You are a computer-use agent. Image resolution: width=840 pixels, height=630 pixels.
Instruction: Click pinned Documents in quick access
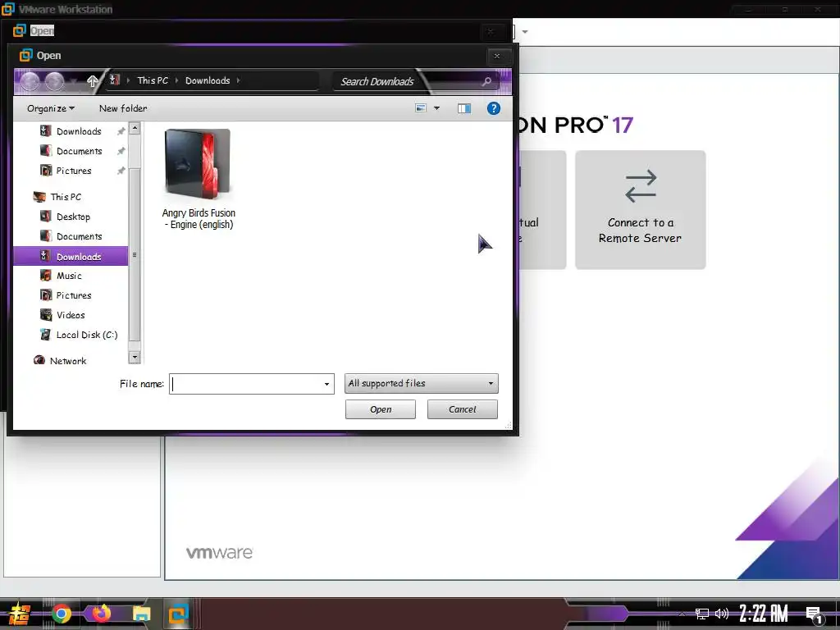[80, 151]
